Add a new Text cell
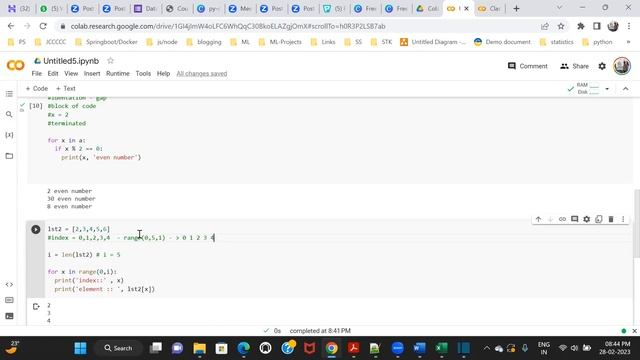640x360 pixels. pyautogui.click(x=66, y=89)
